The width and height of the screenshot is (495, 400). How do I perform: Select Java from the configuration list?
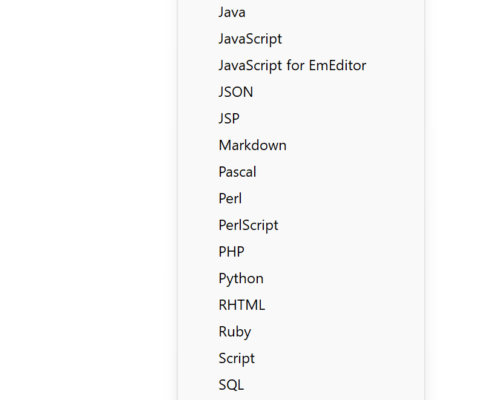pos(301,12)
